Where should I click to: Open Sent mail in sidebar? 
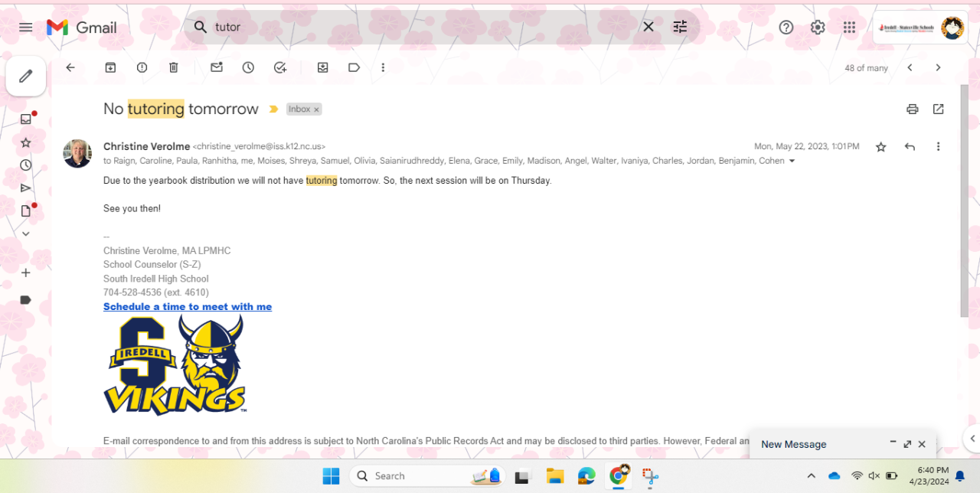[x=26, y=188]
